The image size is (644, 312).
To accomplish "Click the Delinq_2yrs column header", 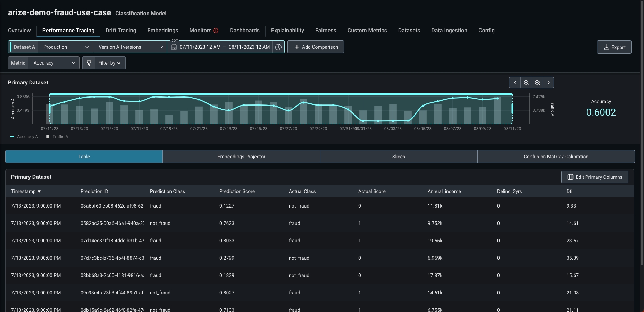I will tap(510, 191).
